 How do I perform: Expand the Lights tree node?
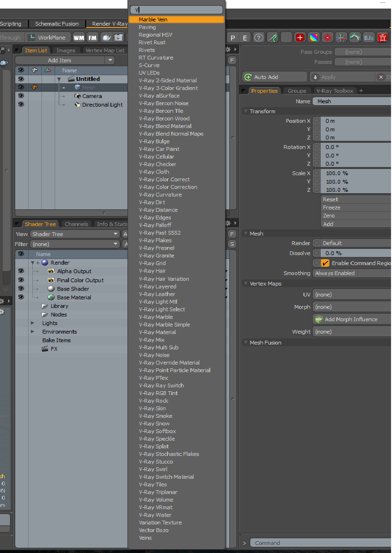click(33, 323)
